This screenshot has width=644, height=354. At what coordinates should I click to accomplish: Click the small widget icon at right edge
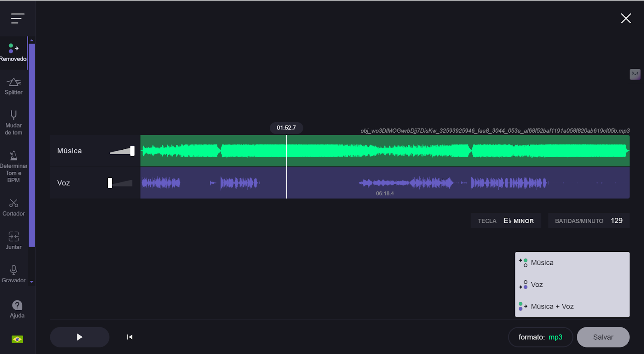tap(635, 74)
